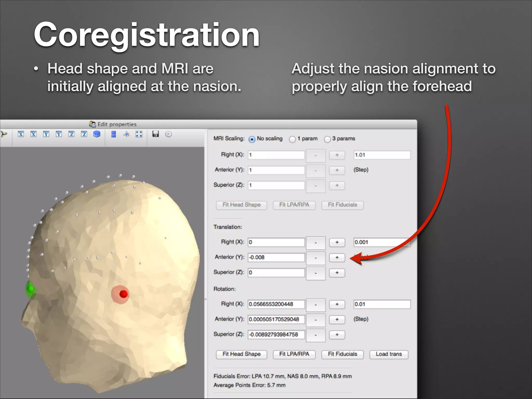Click the Translation Anterior (Y) value field
Image resolution: width=532 pixels, height=399 pixels.
[276, 257]
